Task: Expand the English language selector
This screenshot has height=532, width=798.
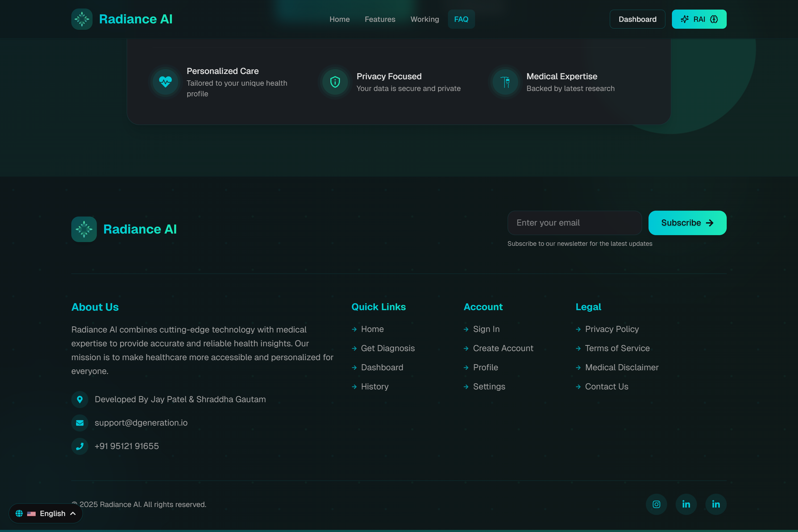Action: (x=46, y=513)
